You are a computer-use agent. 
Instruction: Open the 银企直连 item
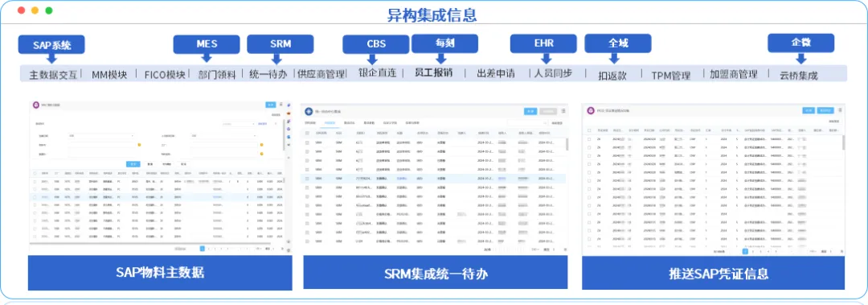[378, 72]
